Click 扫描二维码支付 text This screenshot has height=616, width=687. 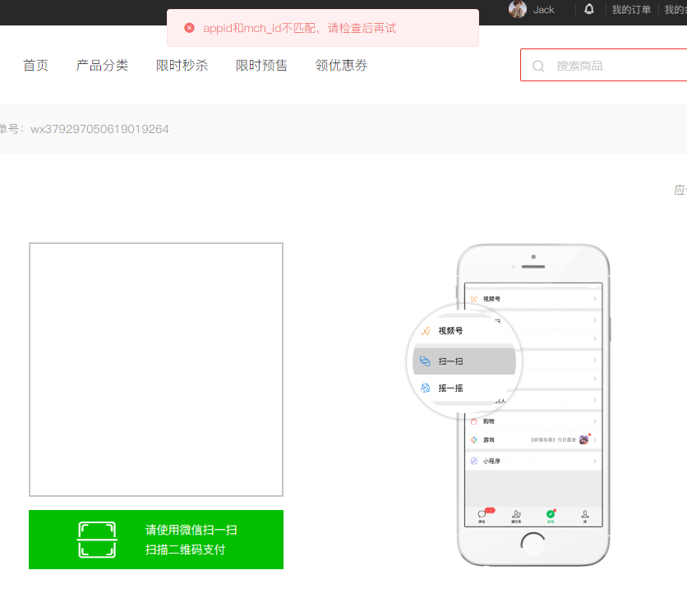tap(185, 549)
